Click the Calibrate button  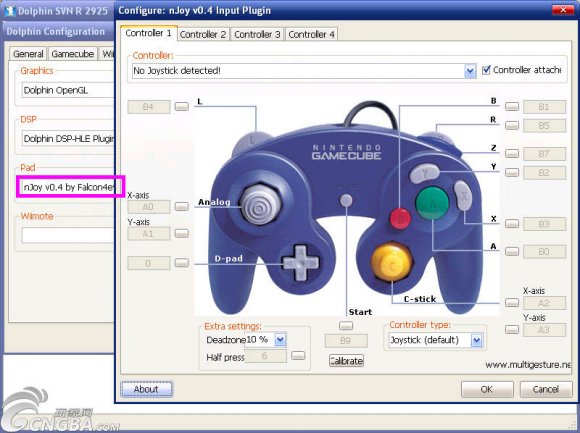tap(346, 361)
